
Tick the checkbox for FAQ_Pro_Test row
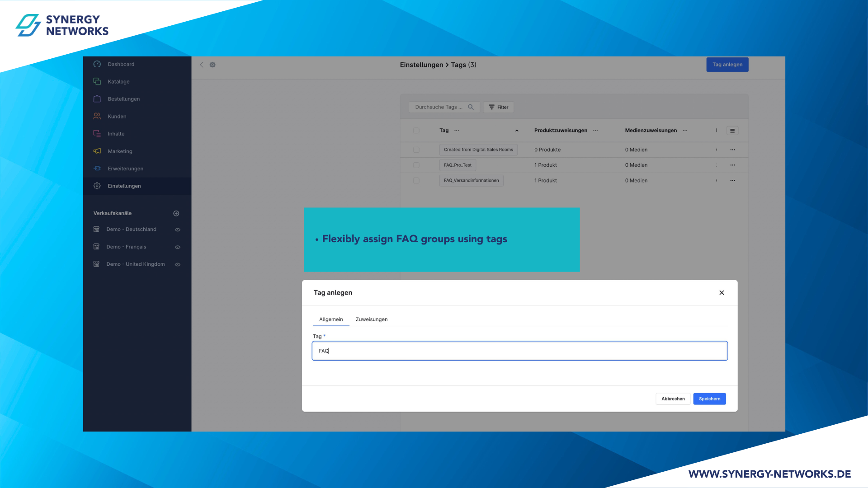416,165
